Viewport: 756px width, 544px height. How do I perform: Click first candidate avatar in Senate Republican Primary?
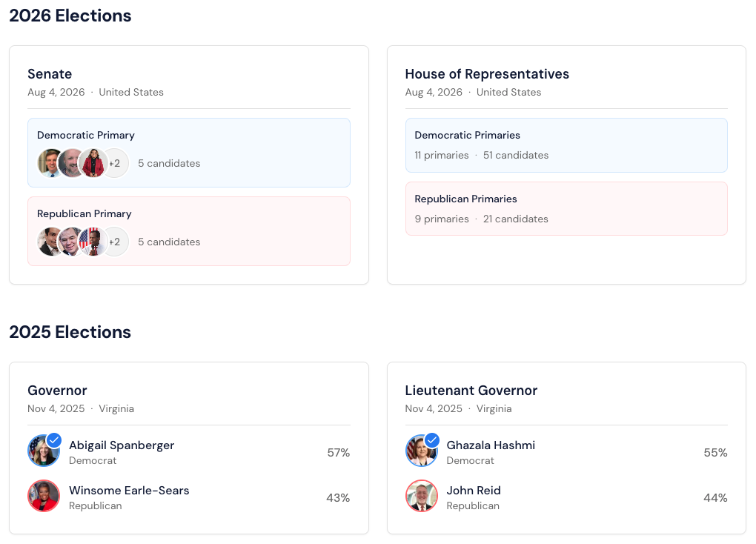click(x=50, y=242)
